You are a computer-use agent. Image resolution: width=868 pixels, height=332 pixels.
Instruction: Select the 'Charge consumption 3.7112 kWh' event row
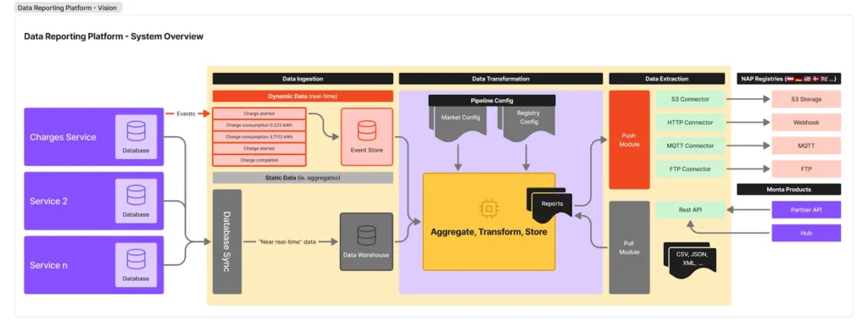259,136
